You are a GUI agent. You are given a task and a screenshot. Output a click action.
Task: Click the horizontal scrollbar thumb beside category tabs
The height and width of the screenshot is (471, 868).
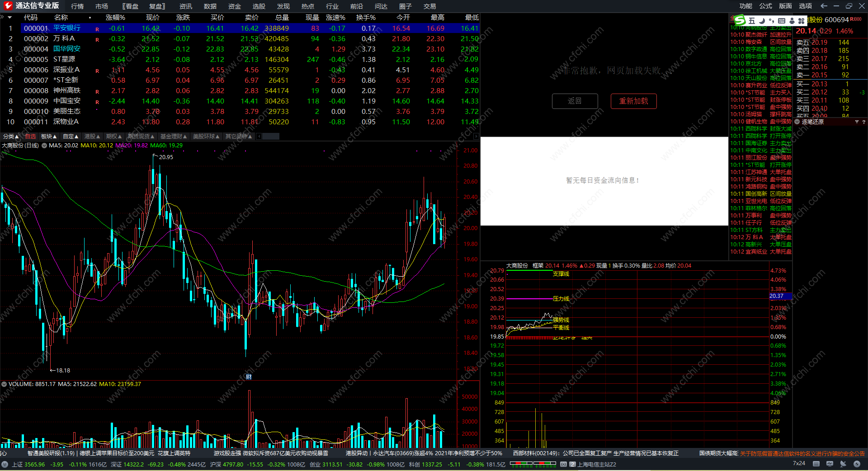(270, 137)
